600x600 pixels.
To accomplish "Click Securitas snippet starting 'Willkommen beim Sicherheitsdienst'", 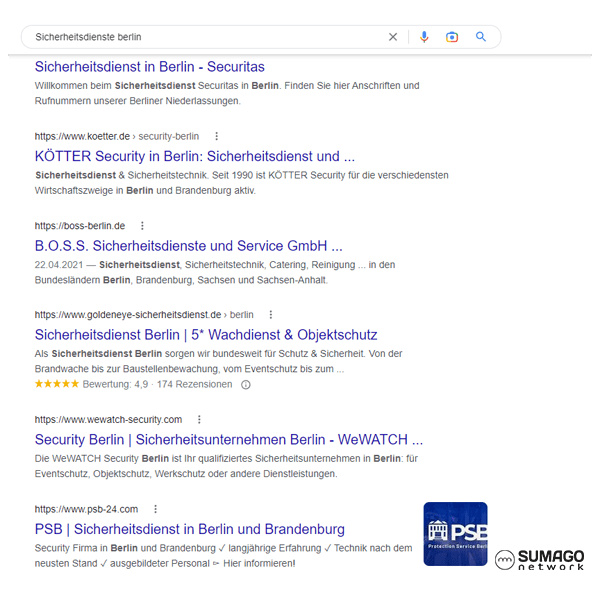I will (x=227, y=93).
